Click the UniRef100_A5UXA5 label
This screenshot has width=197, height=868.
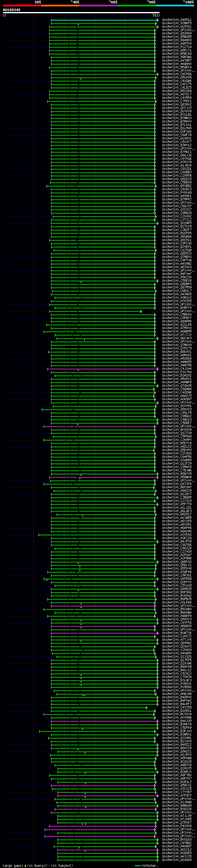click(x=176, y=78)
